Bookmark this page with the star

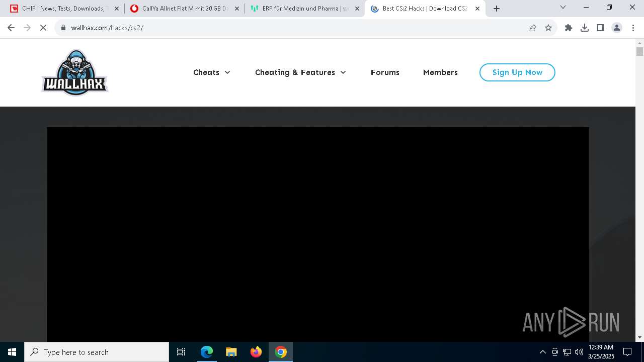[548, 28]
